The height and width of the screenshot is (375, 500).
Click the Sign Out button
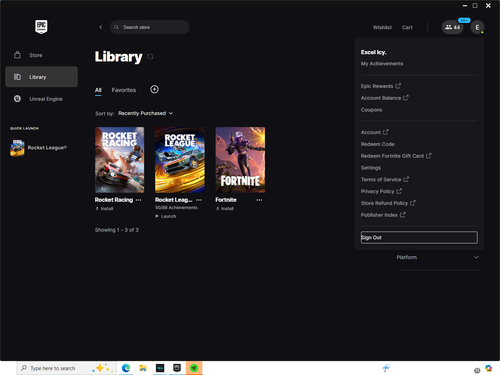[419, 237]
